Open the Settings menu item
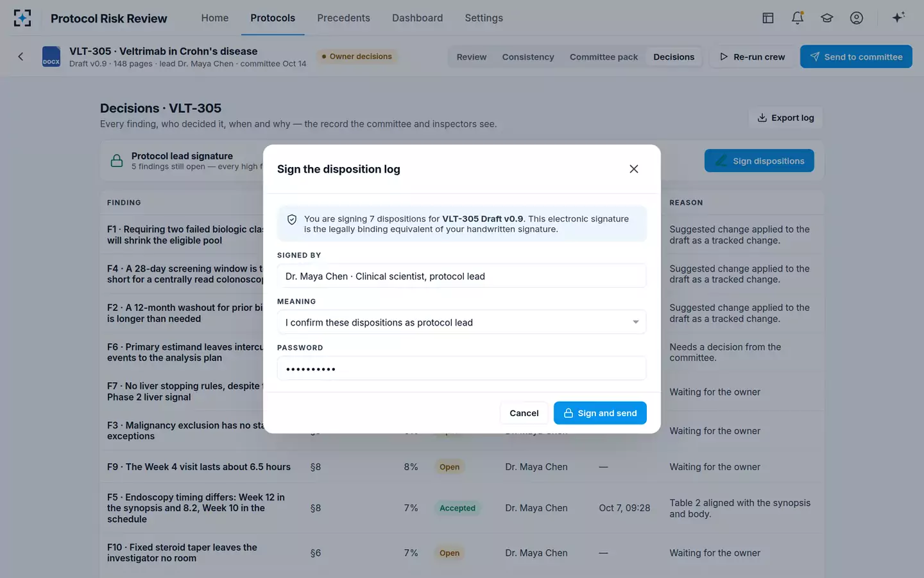Screen dimensions: 924x578 click(x=484, y=18)
